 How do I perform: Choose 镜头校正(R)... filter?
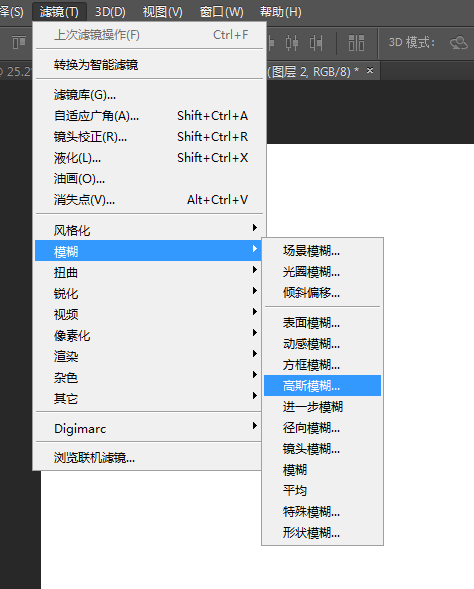click(x=149, y=137)
